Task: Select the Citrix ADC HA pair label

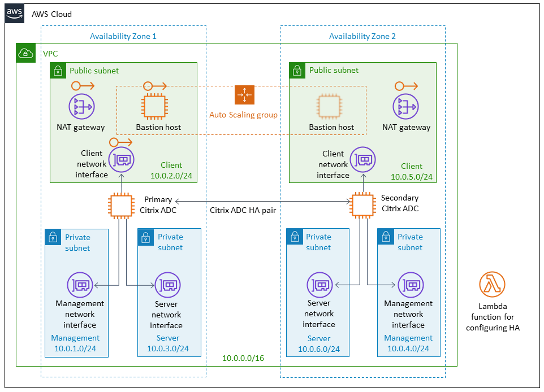Action: [243, 210]
